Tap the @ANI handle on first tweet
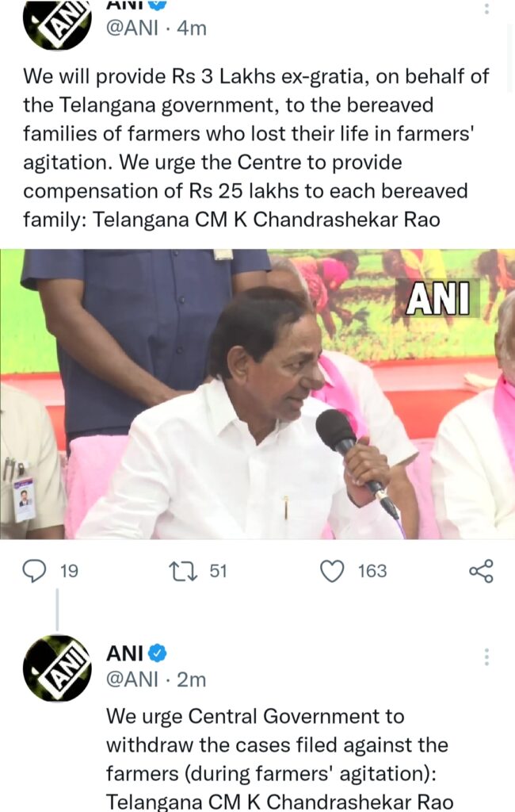Image resolution: width=515 pixels, height=812 pixels. coord(132,28)
